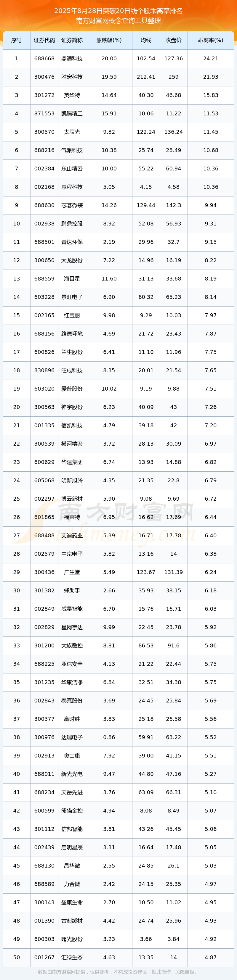
Task: Click stock name 信邦智能
Action: [72, 829]
